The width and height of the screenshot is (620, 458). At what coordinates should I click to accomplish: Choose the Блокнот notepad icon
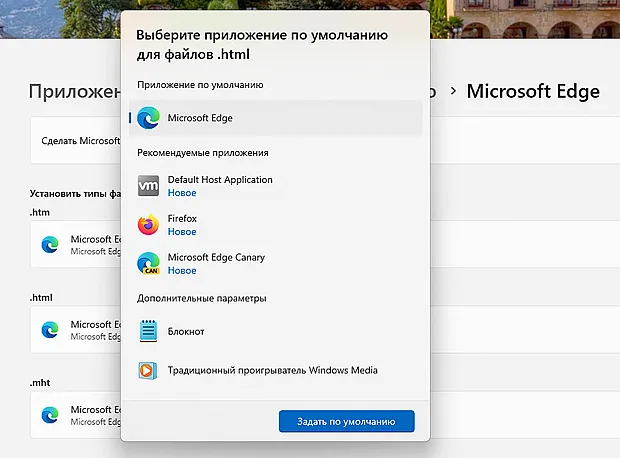(x=148, y=331)
